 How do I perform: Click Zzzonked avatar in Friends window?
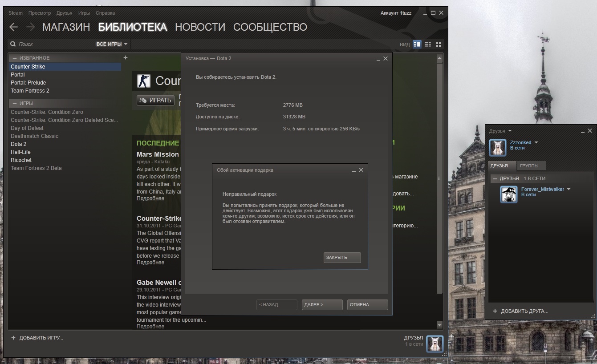pos(498,148)
